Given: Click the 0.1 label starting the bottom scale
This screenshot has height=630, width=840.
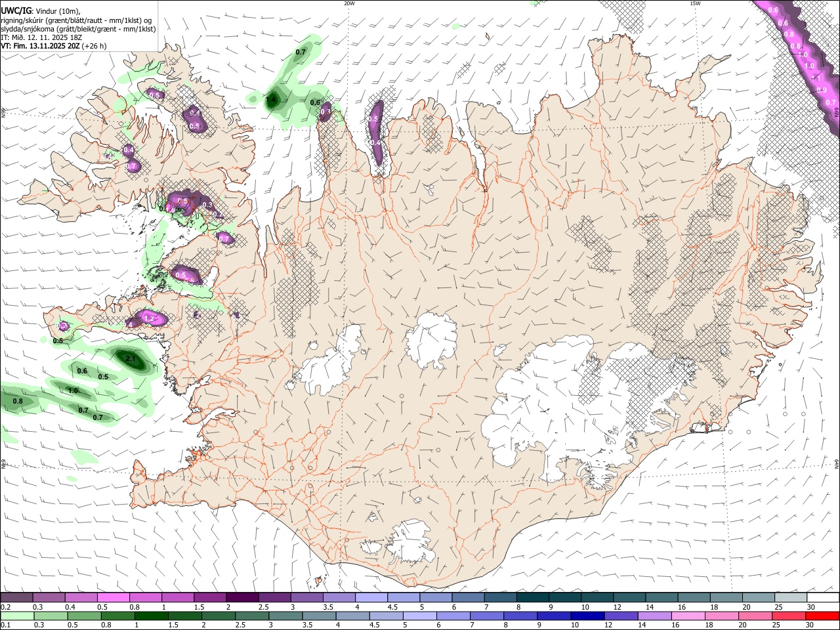Looking at the screenshot, I should (6, 625).
